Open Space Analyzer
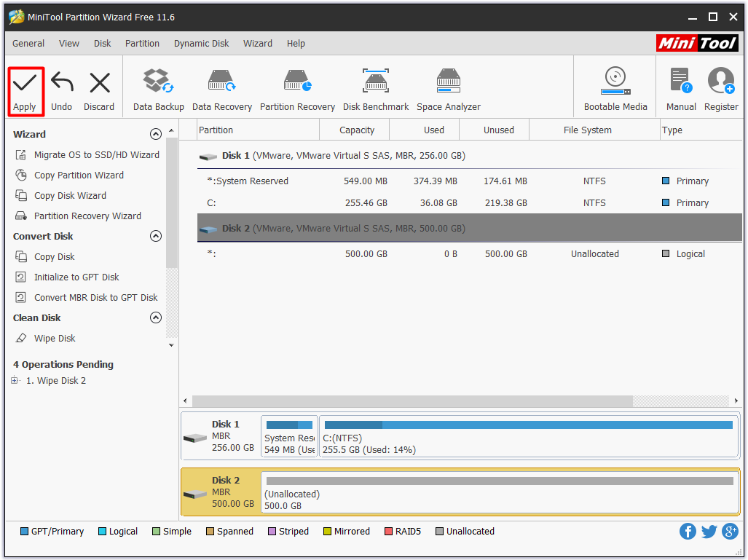 tap(449, 90)
